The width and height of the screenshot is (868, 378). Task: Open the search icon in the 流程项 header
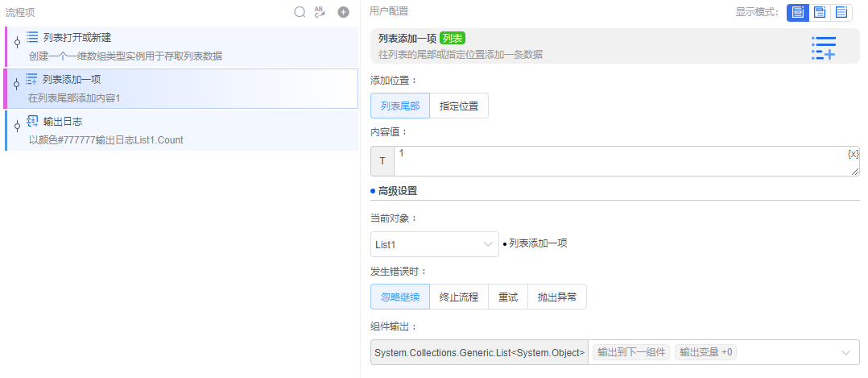click(x=300, y=11)
